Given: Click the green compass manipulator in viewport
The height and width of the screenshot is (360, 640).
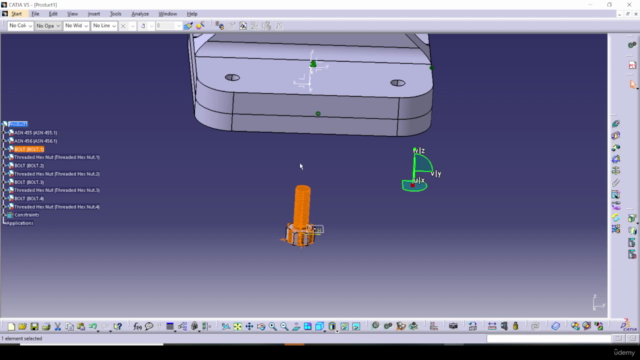Looking at the screenshot, I should coord(420,170).
